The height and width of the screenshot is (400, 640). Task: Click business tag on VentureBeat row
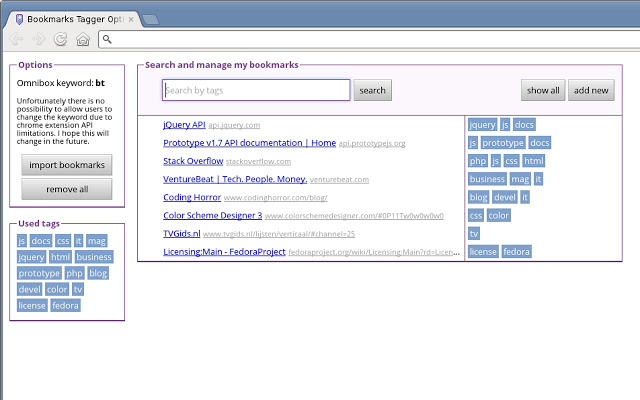point(487,179)
